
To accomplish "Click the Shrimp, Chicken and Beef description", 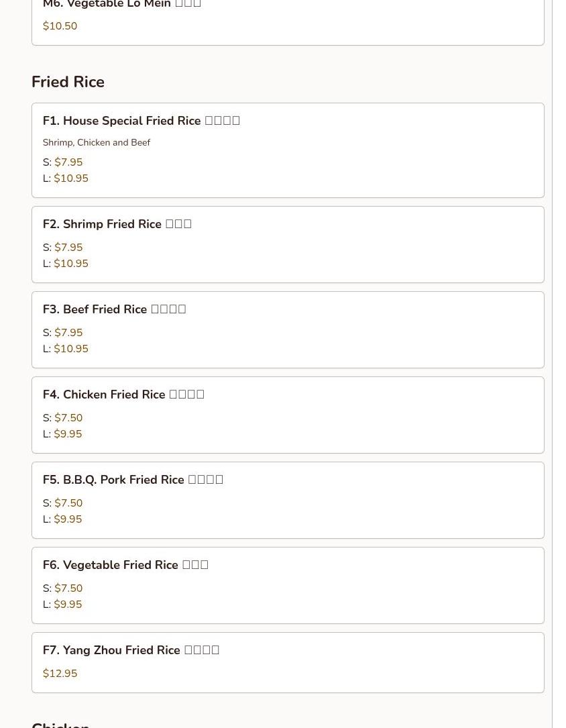I will 96,142.
